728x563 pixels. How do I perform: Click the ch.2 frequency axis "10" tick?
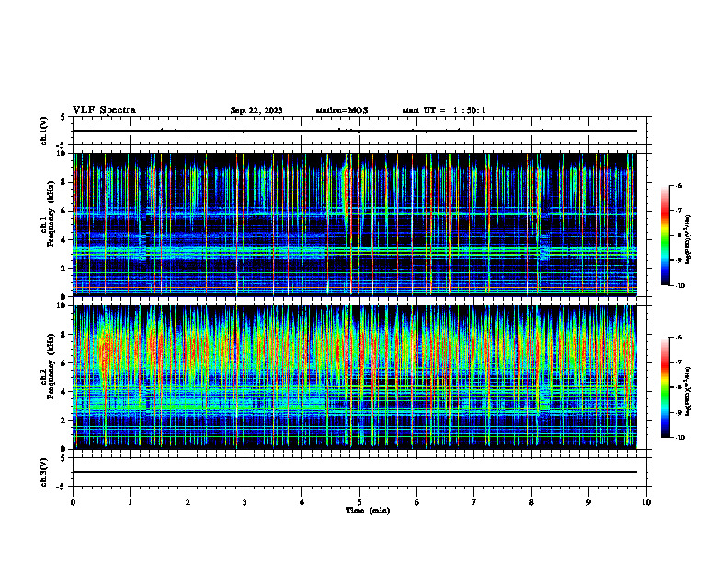coord(62,305)
